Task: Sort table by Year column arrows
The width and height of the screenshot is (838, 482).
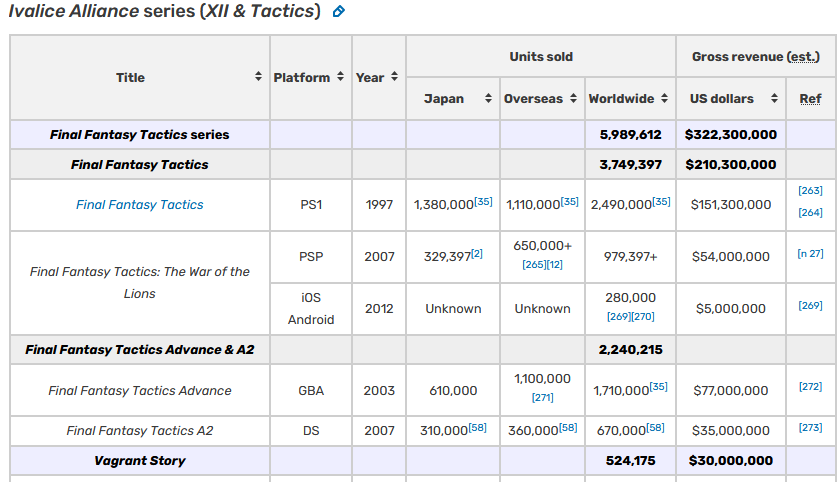Action: pyautogui.click(x=394, y=76)
